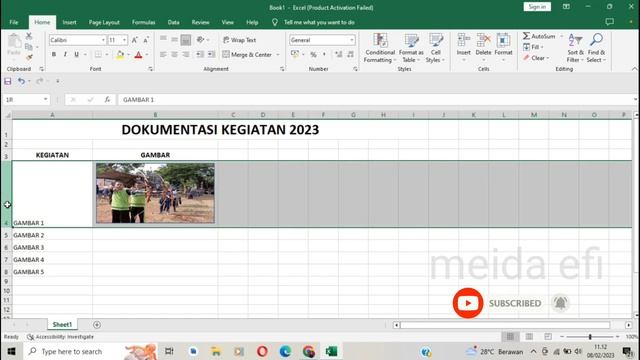640x360 pixels.
Task: Open Cell Styles gallery
Action: click(x=436, y=48)
